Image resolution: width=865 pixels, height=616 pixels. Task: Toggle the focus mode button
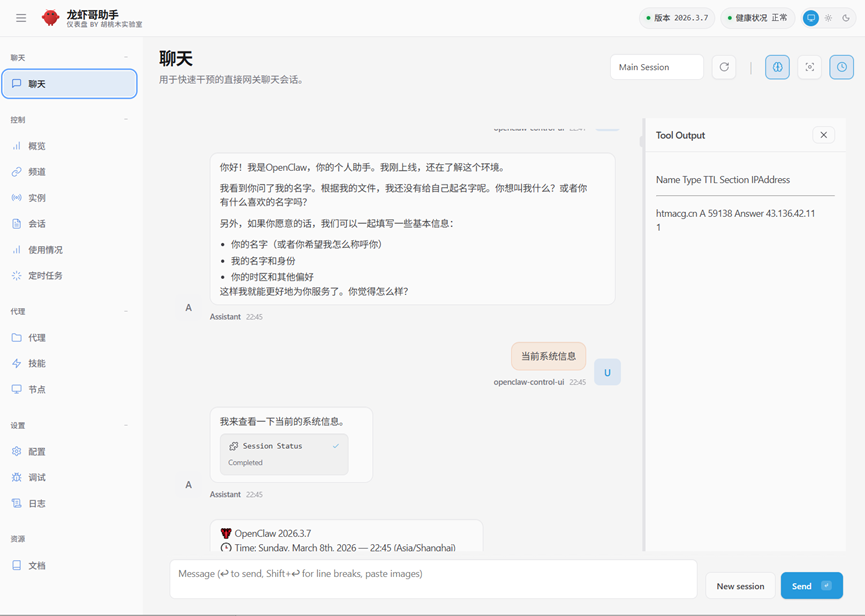(x=810, y=67)
